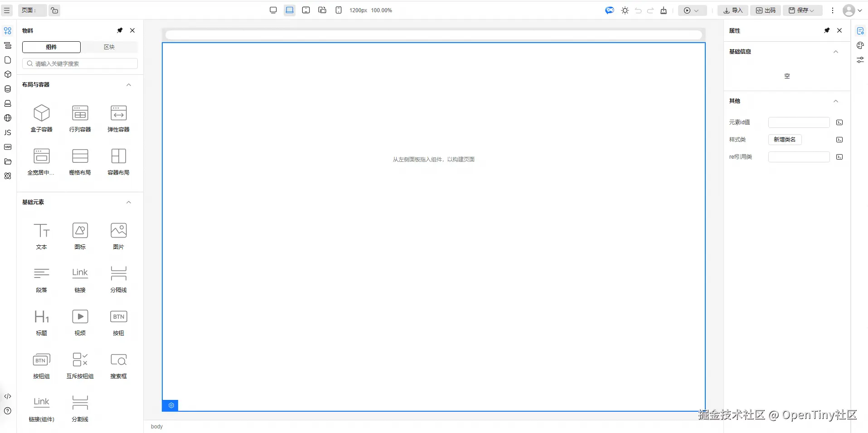Open the preview play dropdown

(692, 10)
